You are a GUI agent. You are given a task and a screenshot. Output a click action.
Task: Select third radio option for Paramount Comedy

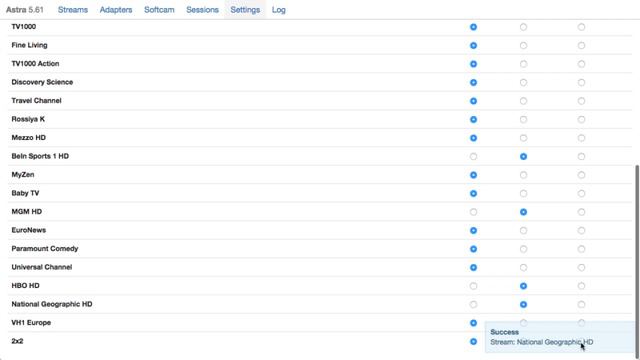point(581,249)
